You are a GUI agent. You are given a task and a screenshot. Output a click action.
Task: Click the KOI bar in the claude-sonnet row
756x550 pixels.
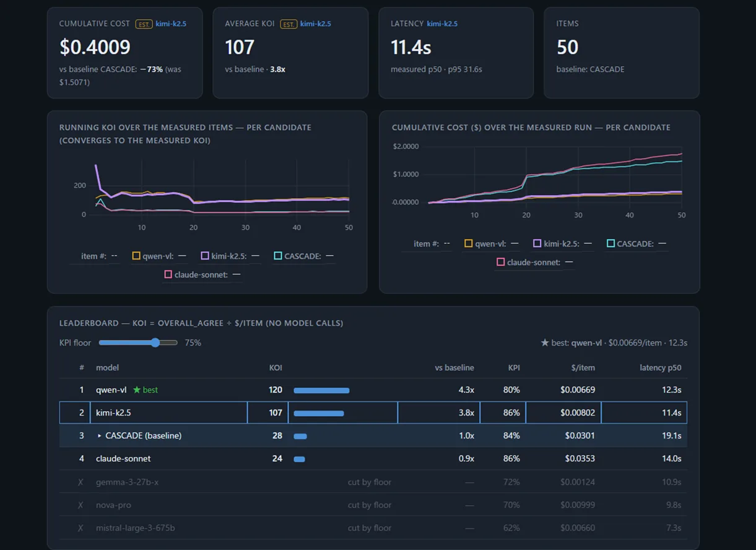[299, 459]
